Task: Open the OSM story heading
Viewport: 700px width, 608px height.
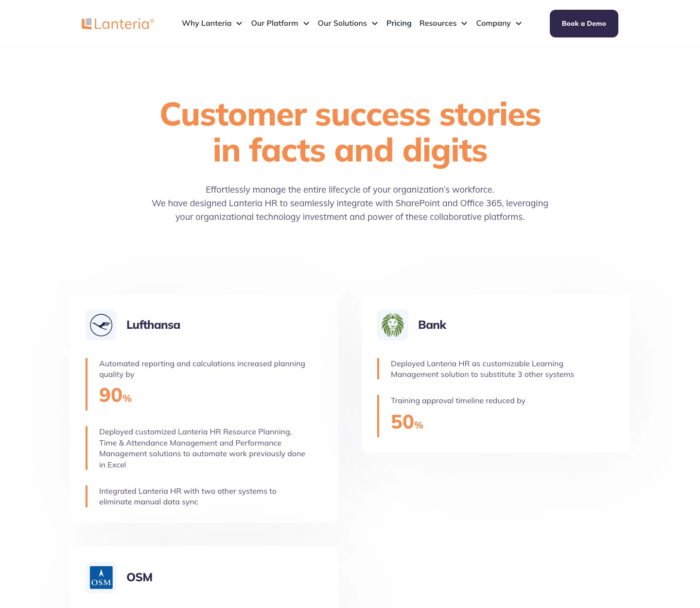Action: (140, 577)
